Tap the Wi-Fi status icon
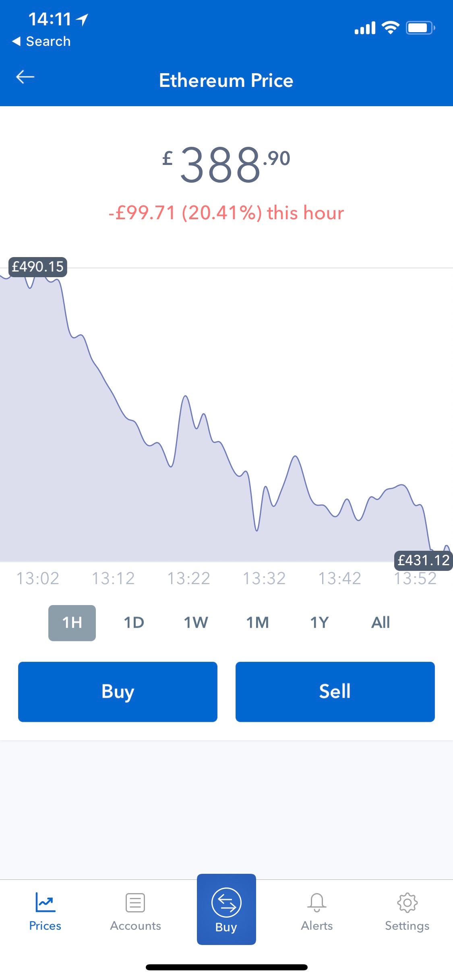Image resolution: width=453 pixels, height=980 pixels. point(390,28)
